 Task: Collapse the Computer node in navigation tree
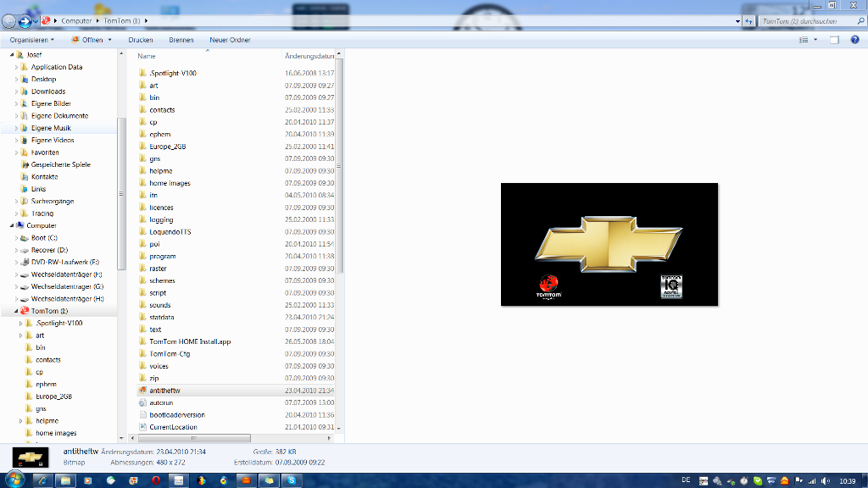[x=12, y=225]
